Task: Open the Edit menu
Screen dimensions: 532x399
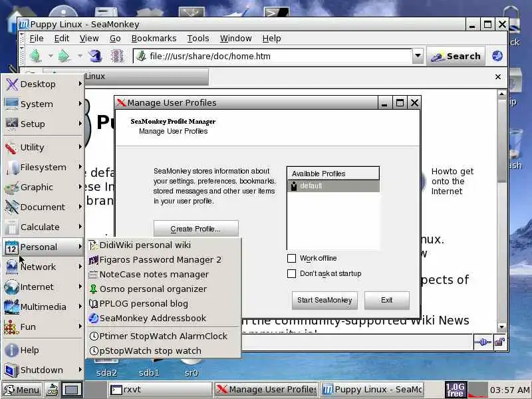Action: click(x=62, y=39)
